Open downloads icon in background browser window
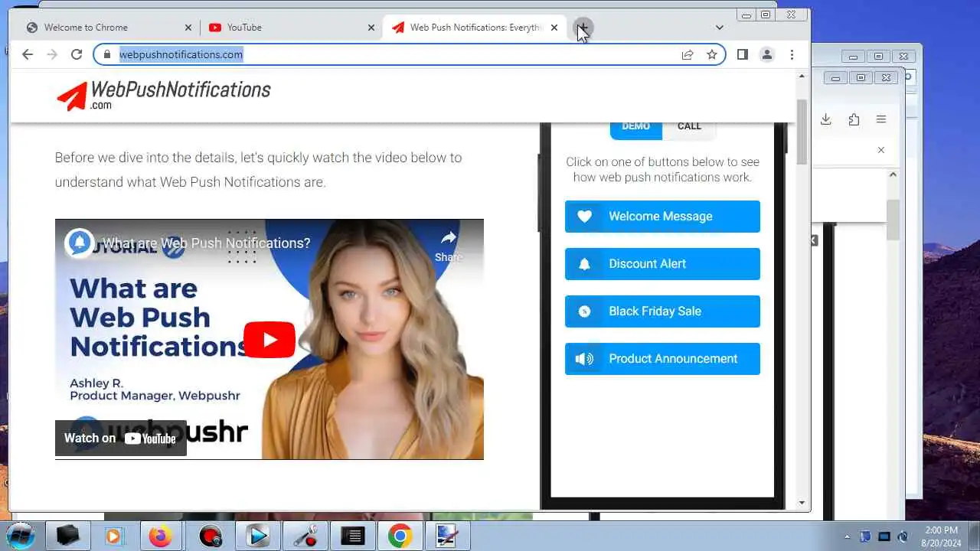This screenshot has width=980, height=551. tap(826, 119)
